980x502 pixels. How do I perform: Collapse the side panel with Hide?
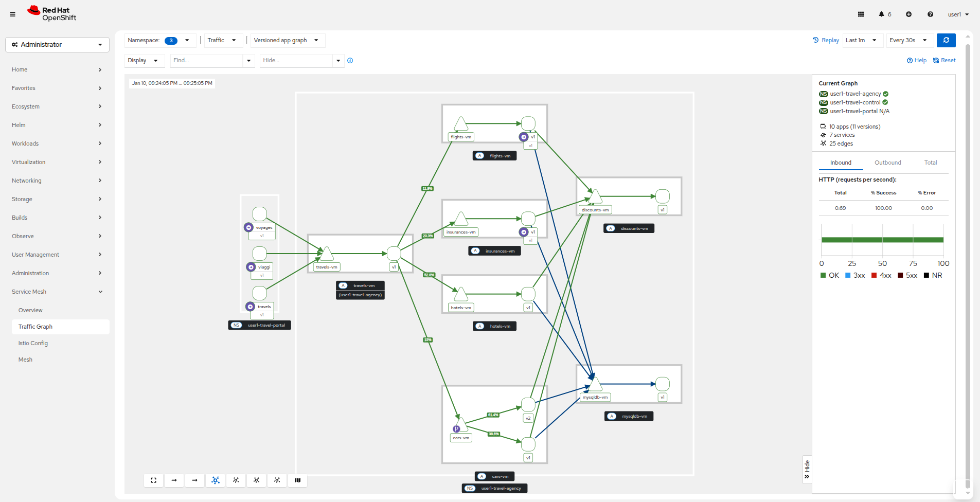pos(807,469)
